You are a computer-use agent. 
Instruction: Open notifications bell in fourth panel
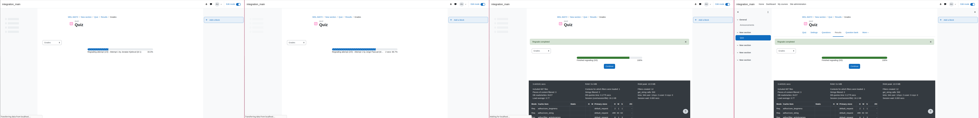[x=940, y=4]
